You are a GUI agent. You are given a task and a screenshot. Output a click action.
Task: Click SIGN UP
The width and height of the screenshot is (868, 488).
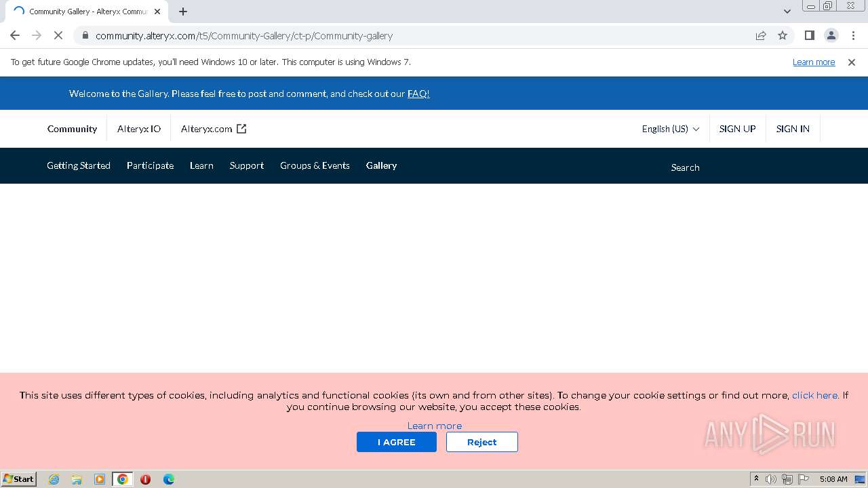[737, 129]
